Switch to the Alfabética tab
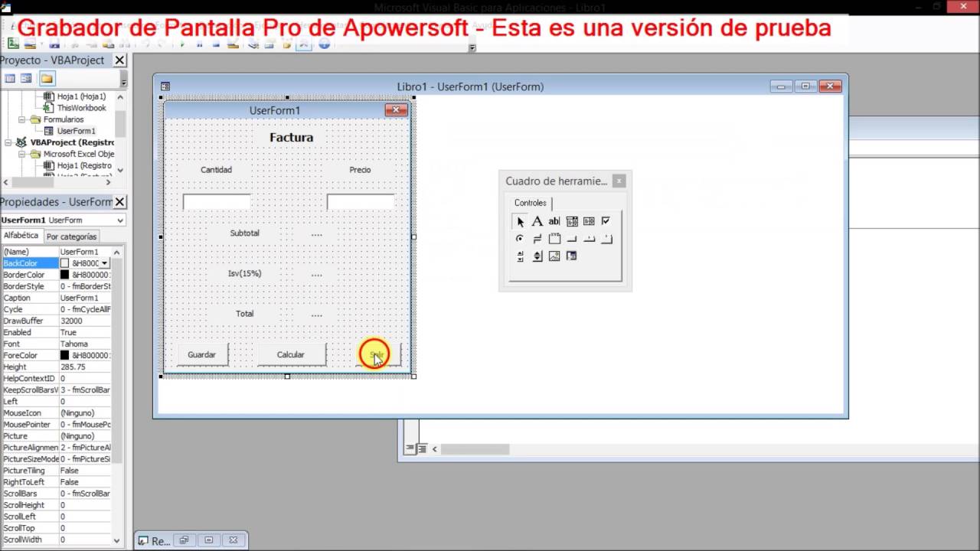 click(x=21, y=236)
